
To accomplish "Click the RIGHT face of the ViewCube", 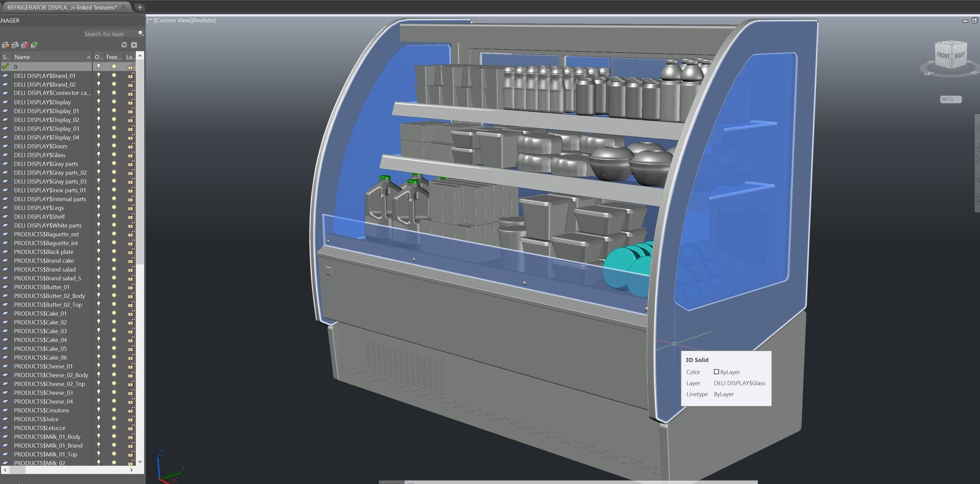I will 960,54.
